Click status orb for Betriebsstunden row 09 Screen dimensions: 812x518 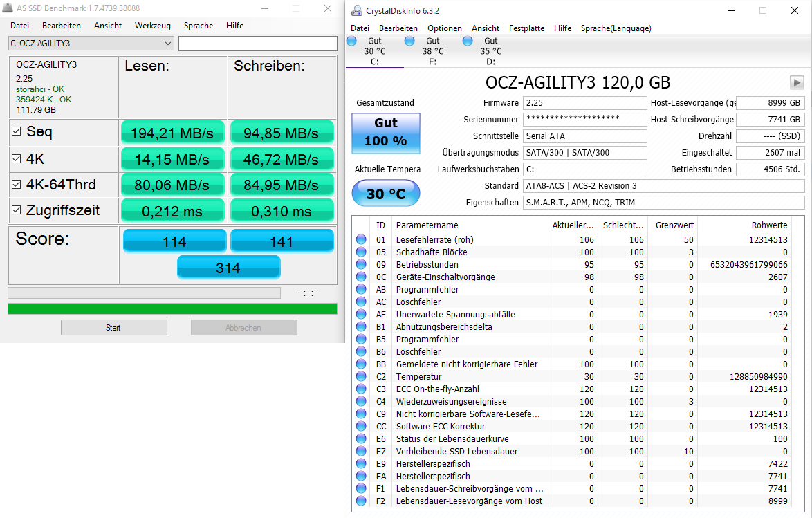[x=361, y=264]
